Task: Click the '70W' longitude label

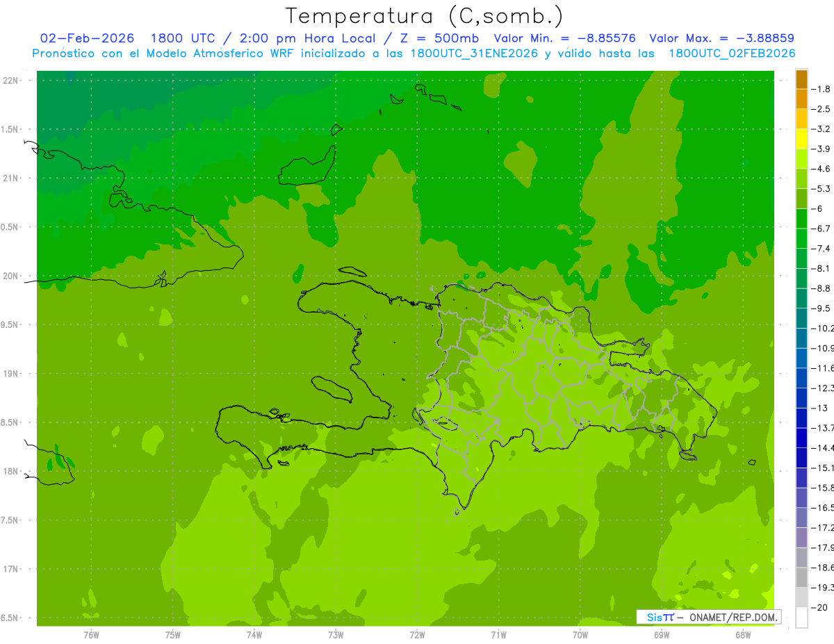Action: 580,634
